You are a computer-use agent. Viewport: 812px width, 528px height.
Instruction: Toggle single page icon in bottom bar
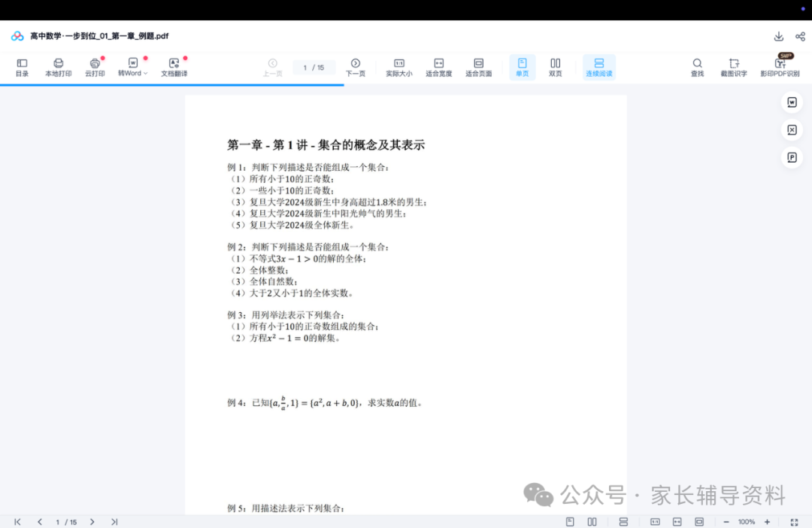point(570,522)
